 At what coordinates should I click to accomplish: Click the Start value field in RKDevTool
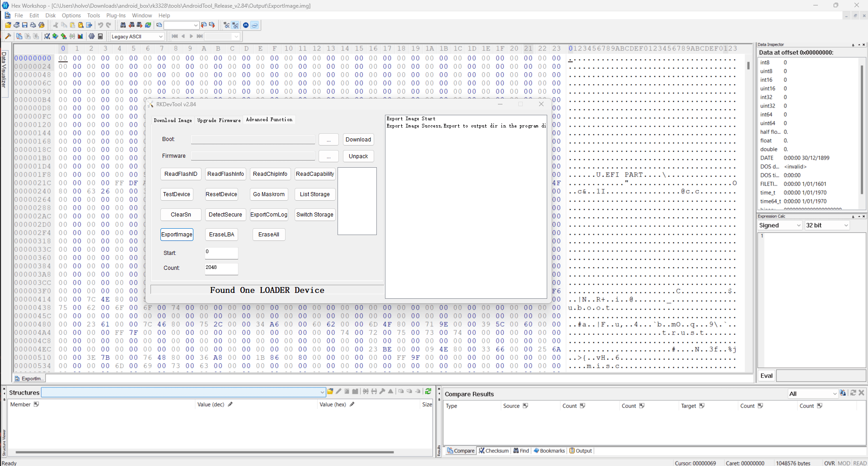(x=221, y=253)
